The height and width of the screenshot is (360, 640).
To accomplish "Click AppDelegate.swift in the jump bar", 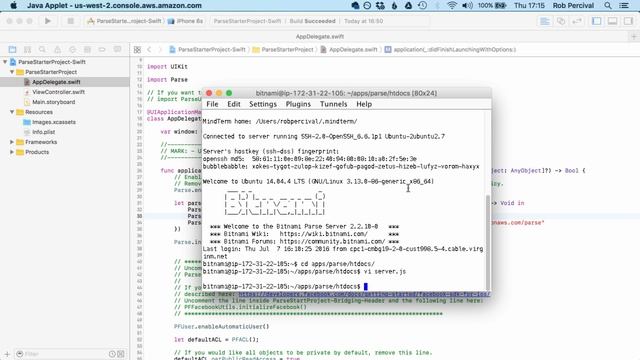I will pyautogui.click(x=349, y=49).
